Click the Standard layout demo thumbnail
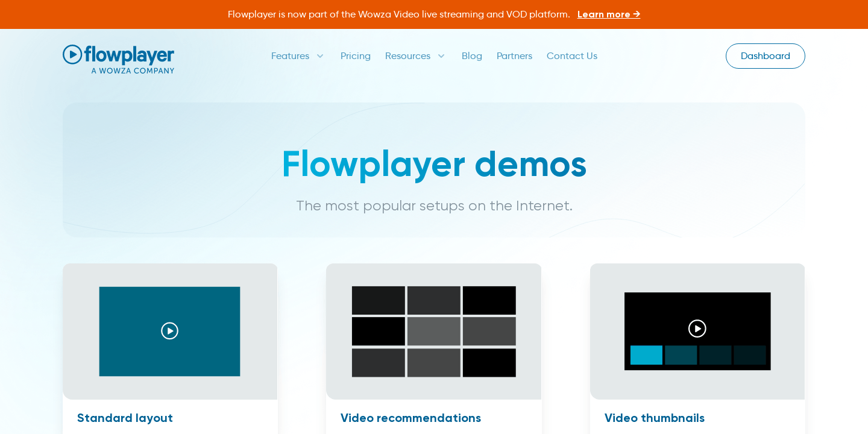This screenshot has width=868, height=434. [x=169, y=331]
